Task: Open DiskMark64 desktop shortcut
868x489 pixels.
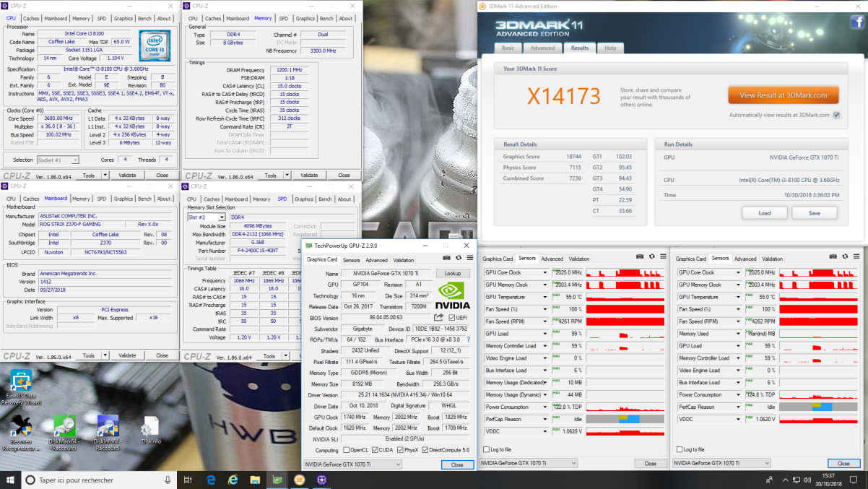Action: (x=64, y=433)
